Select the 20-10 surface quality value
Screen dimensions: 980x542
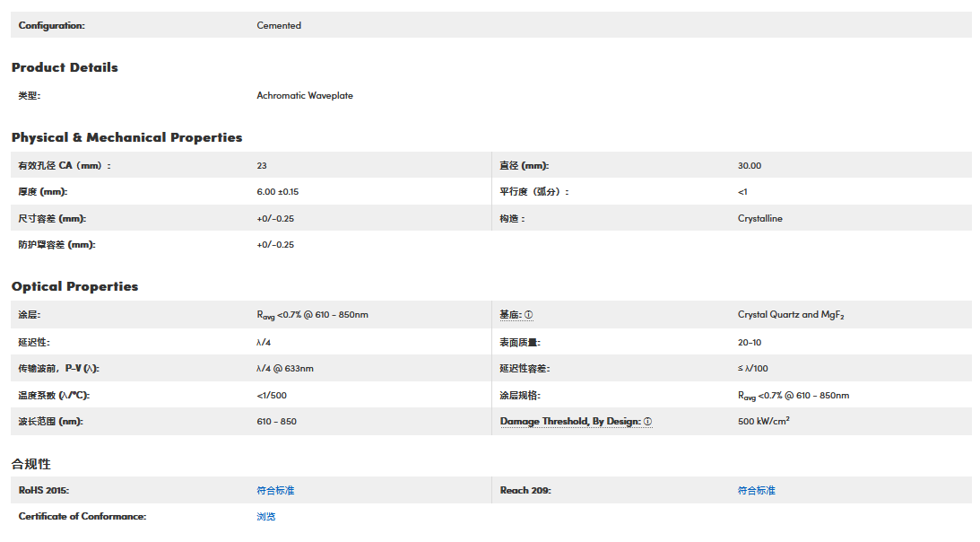(750, 343)
